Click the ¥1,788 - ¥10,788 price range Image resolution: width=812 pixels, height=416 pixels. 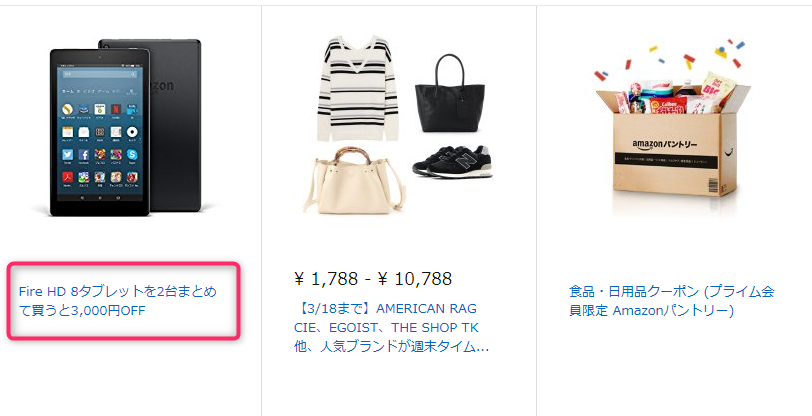pos(373,279)
